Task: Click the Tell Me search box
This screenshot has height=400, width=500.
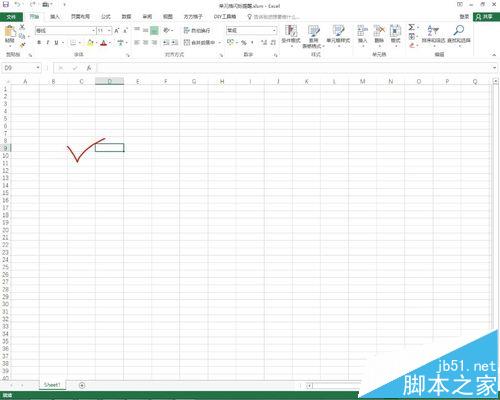Action: (x=273, y=17)
